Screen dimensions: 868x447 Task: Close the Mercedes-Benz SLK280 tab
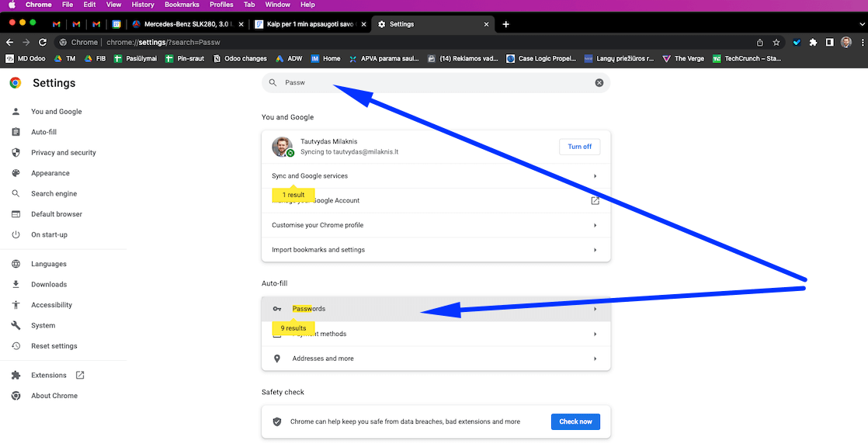click(241, 24)
